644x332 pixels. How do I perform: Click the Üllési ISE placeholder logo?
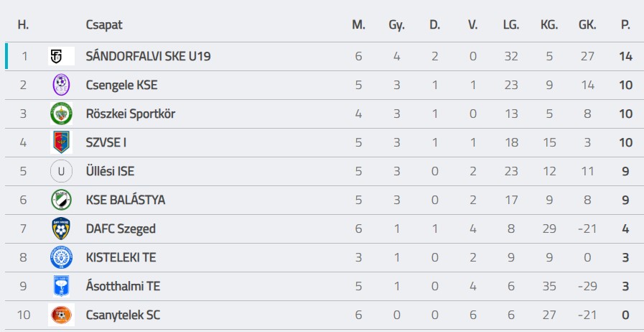click(x=61, y=171)
